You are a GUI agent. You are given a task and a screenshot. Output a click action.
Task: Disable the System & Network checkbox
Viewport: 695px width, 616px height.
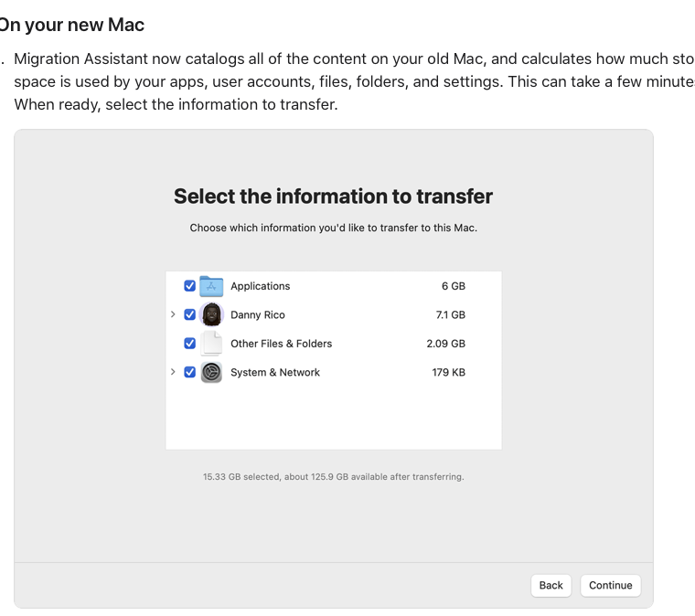pos(190,372)
